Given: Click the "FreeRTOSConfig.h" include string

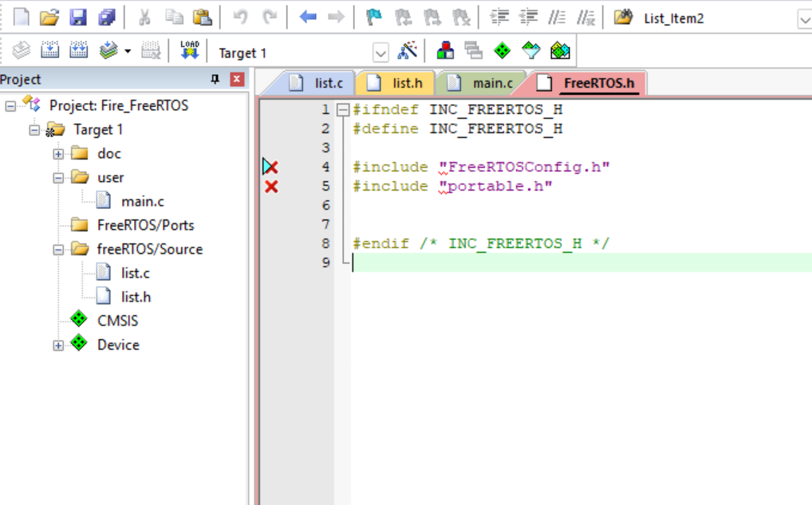Looking at the screenshot, I should pyautogui.click(x=524, y=167).
